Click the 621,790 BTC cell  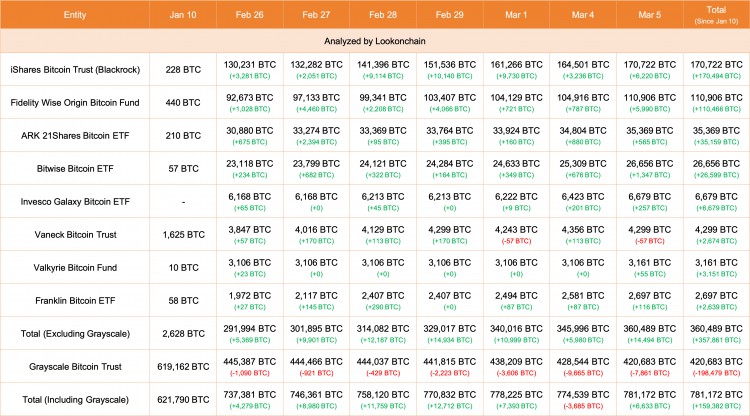(183, 399)
